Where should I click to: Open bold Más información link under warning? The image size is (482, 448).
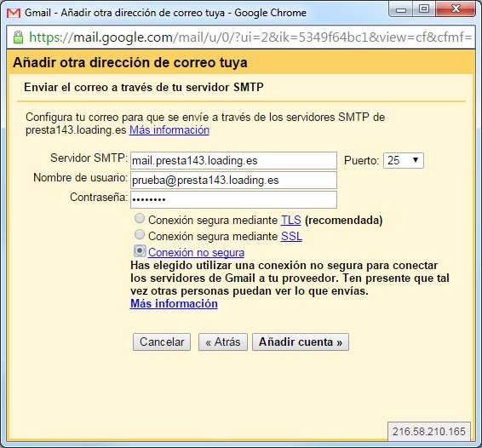[174, 303]
